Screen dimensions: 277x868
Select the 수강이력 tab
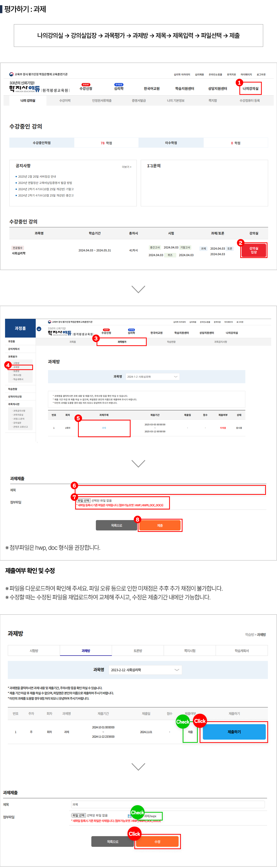pyautogui.click(x=65, y=101)
